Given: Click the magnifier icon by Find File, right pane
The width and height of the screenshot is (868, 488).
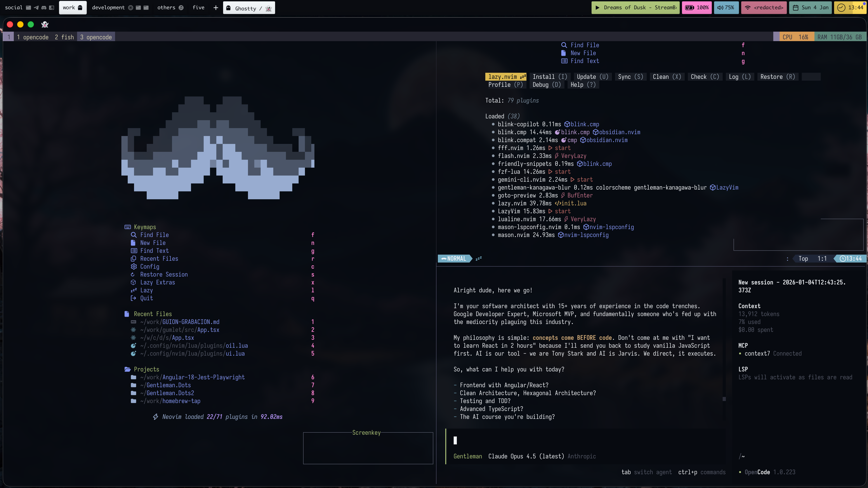Looking at the screenshot, I should point(564,45).
